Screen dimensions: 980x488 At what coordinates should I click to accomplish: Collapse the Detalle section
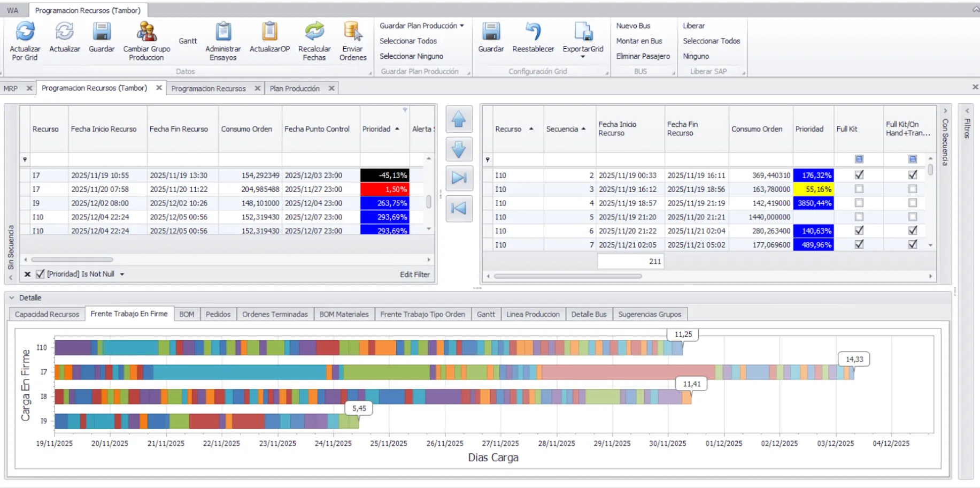12,298
